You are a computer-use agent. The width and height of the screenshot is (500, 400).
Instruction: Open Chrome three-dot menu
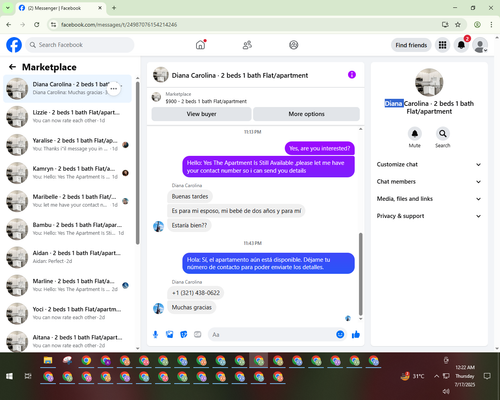(491, 25)
